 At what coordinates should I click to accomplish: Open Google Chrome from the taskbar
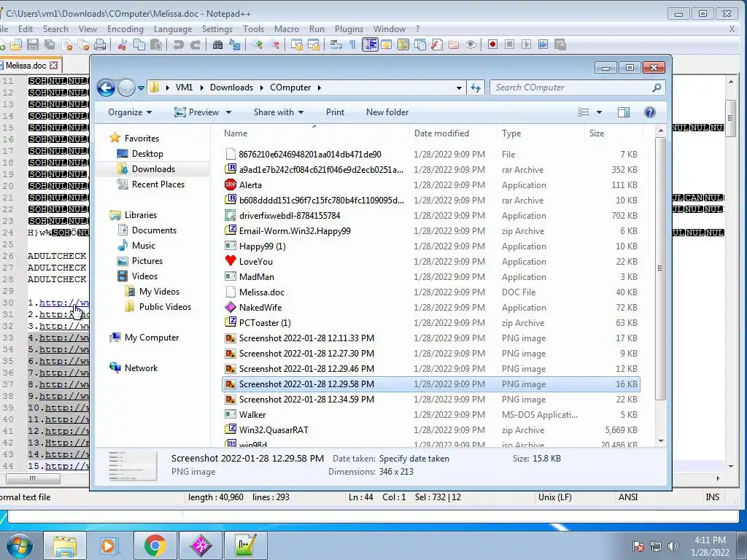coord(155,545)
